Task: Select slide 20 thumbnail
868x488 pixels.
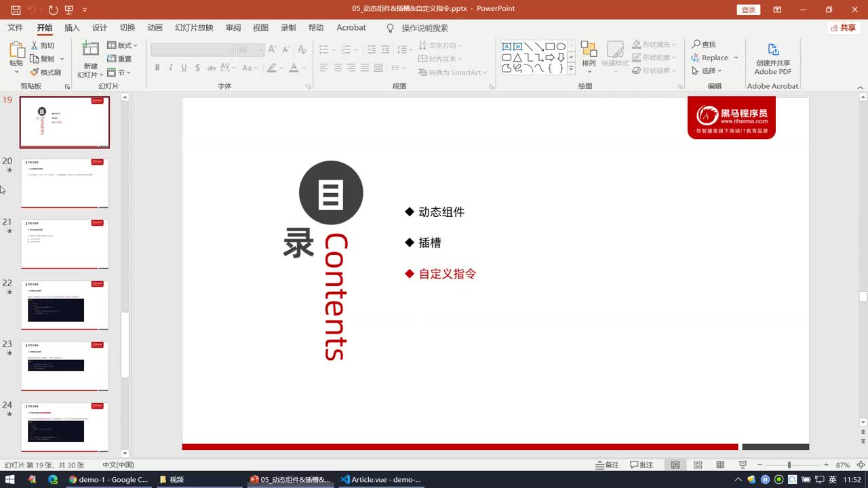Action: pos(64,184)
